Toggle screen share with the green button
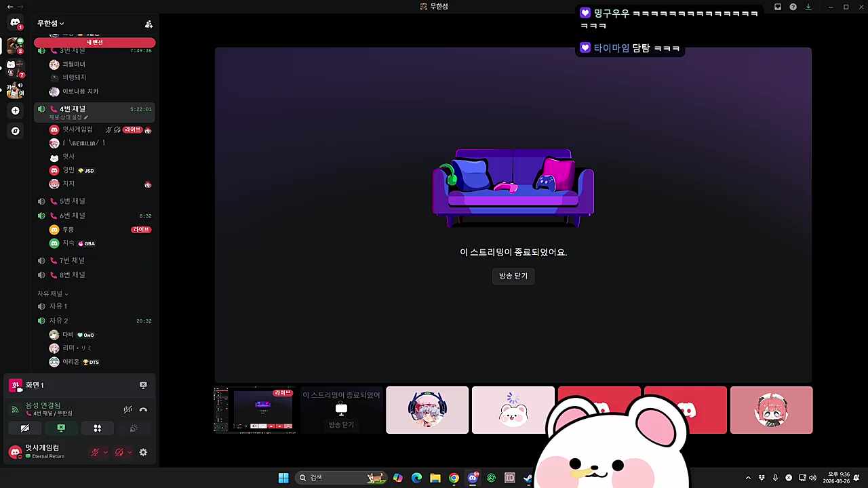868x488 pixels. pos(60,428)
